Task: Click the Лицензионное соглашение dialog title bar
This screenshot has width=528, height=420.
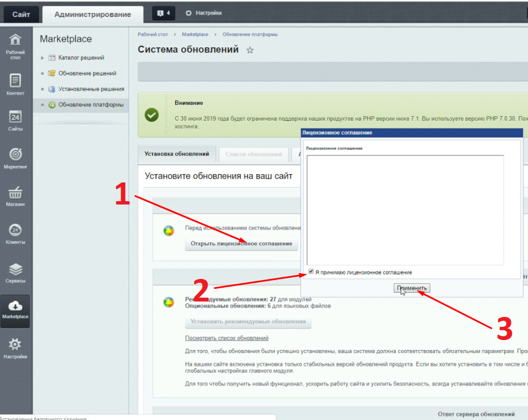Action: pyautogui.click(x=412, y=133)
